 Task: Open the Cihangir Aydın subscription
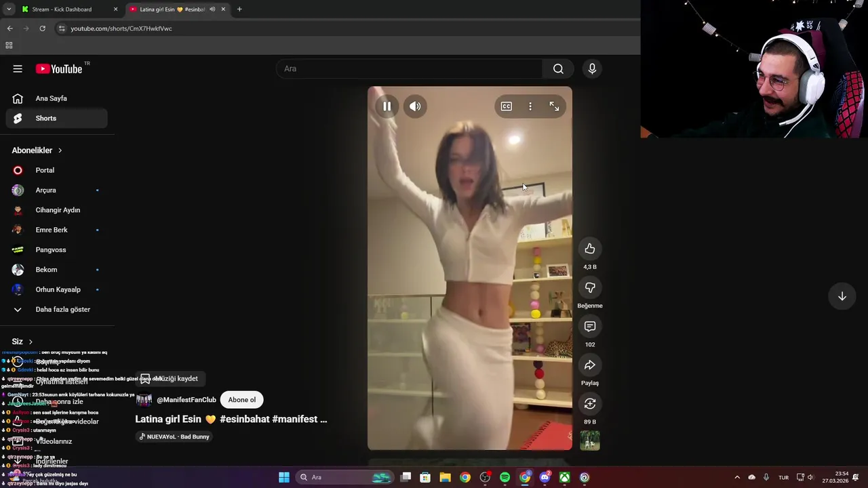pos(58,210)
